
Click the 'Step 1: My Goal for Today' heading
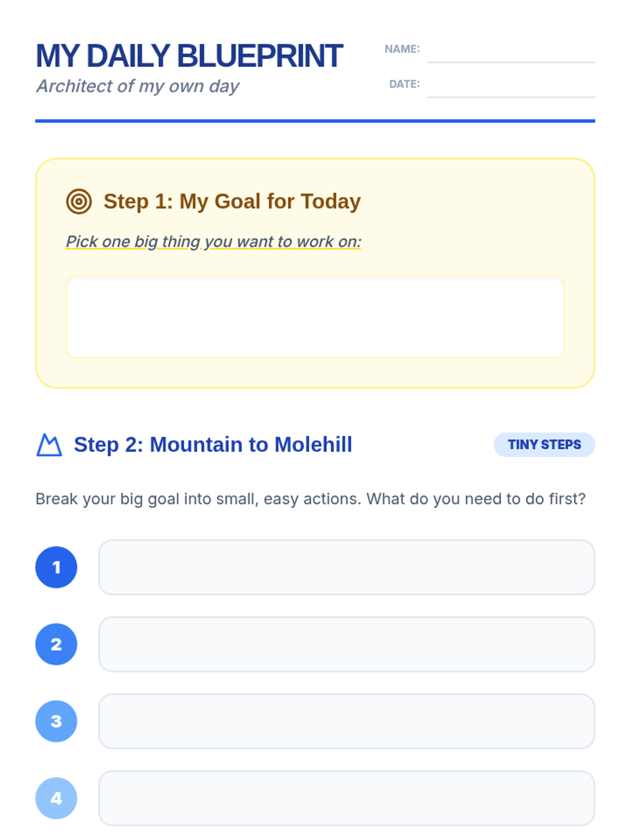pos(232,202)
